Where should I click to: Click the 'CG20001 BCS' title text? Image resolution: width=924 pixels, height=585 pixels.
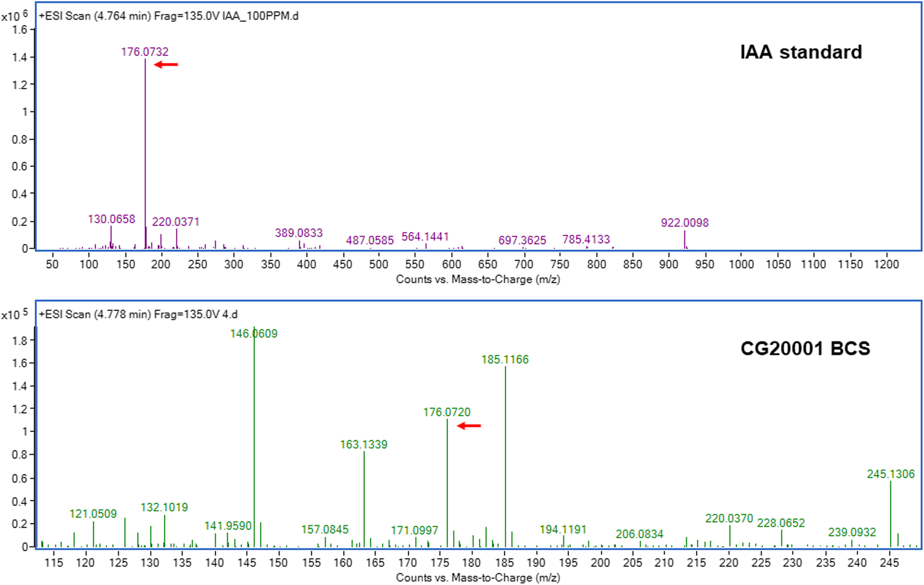point(805,349)
